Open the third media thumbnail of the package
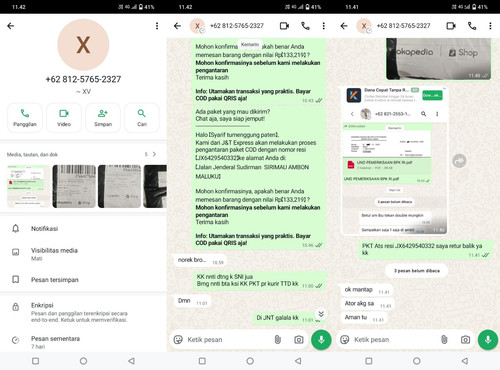 [x=119, y=186]
